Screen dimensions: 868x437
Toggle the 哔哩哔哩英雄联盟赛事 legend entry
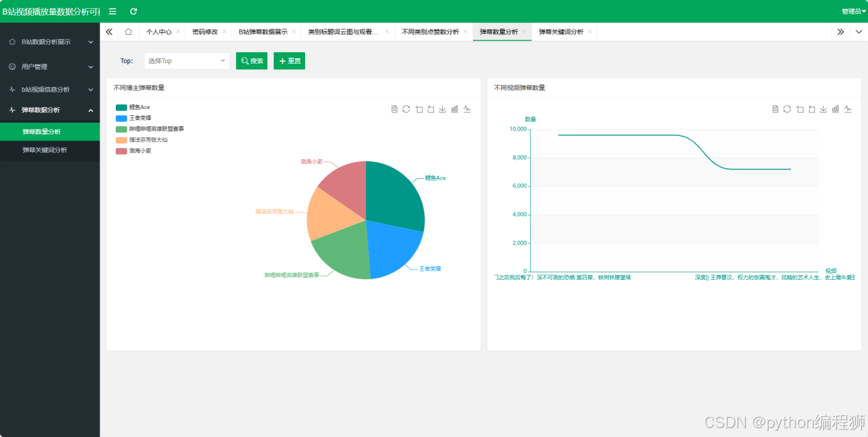(x=149, y=129)
